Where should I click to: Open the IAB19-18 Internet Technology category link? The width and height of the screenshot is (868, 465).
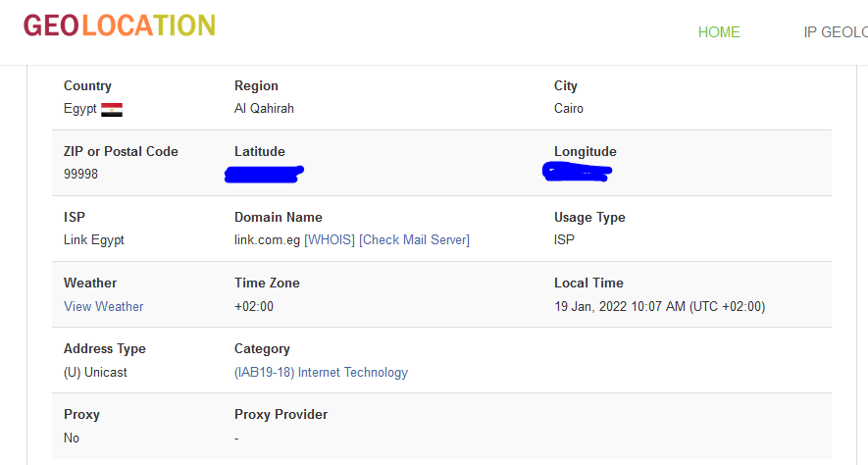[321, 372]
